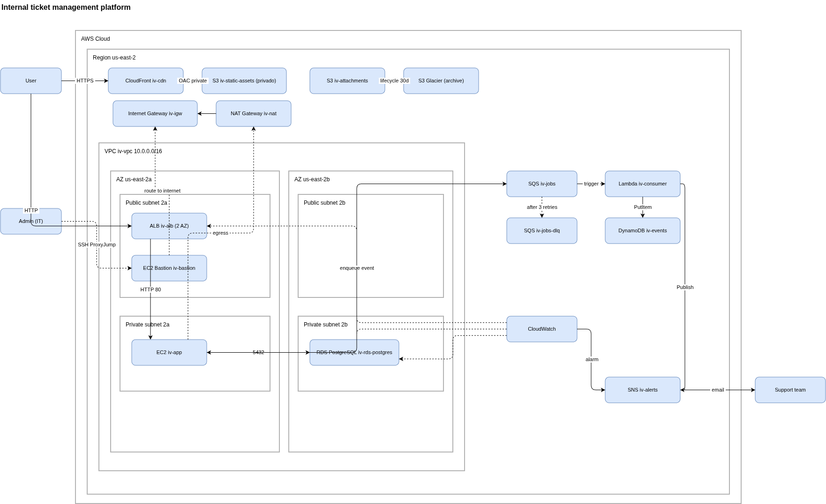Click the 'AWS Cloud' container label
Screen dimensions: 826x504
(x=96, y=39)
